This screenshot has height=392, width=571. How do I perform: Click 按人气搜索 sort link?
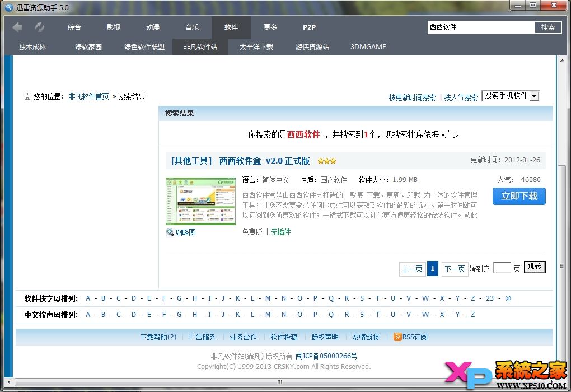tap(461, 97)
